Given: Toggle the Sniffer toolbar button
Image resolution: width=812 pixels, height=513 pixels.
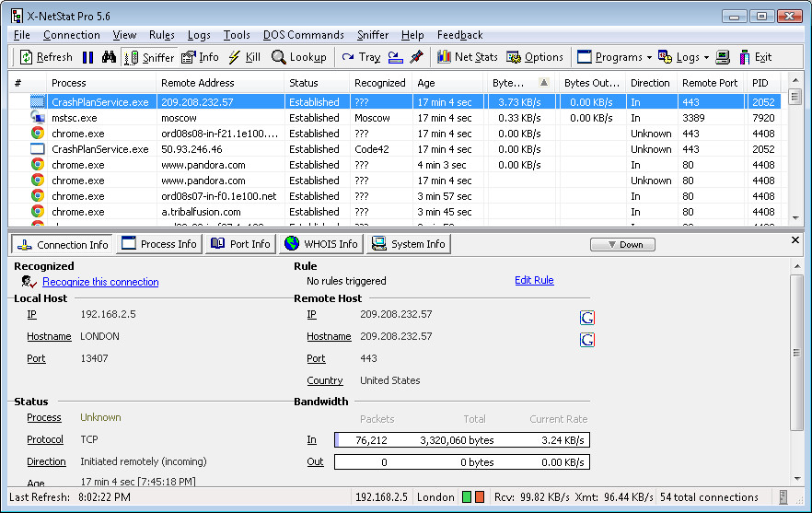Looking at the screenshot, I should point(149,57).
